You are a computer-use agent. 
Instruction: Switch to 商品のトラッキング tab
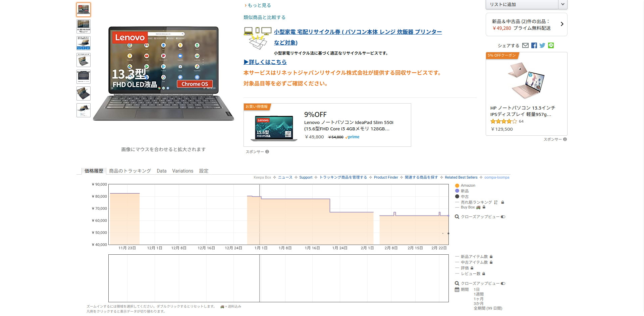[130, 171]
